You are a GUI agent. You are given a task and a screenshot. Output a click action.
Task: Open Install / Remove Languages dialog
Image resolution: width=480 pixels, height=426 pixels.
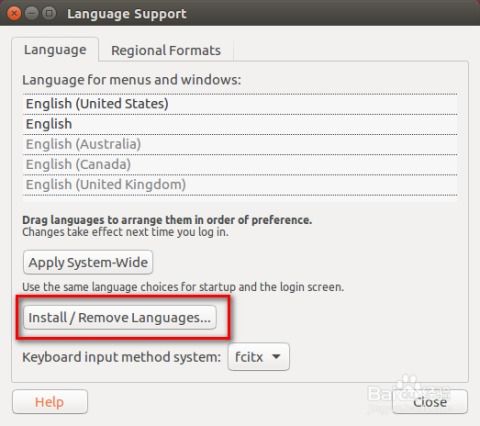120,317
